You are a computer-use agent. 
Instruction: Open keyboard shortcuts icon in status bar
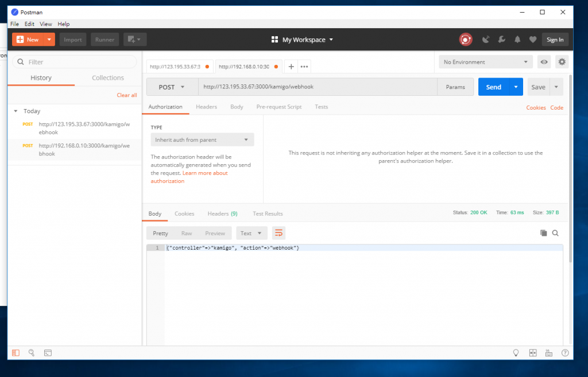[x=549, y=353]
